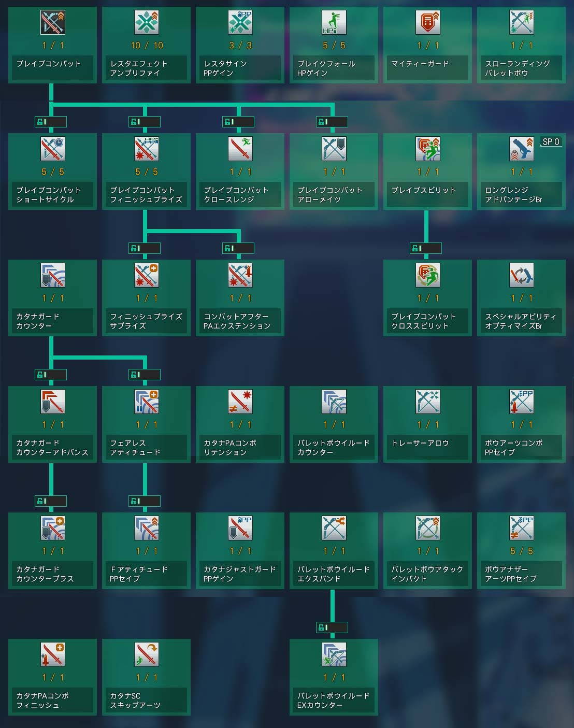Select the レスタエフェクトアンプリファイ skill icon
The image size is (574, 728).
[x=146, y=22]
